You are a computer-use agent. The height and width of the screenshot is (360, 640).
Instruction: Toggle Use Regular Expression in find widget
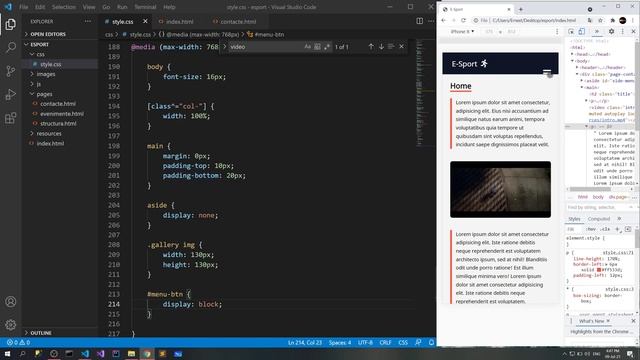[x=327, y=47]
